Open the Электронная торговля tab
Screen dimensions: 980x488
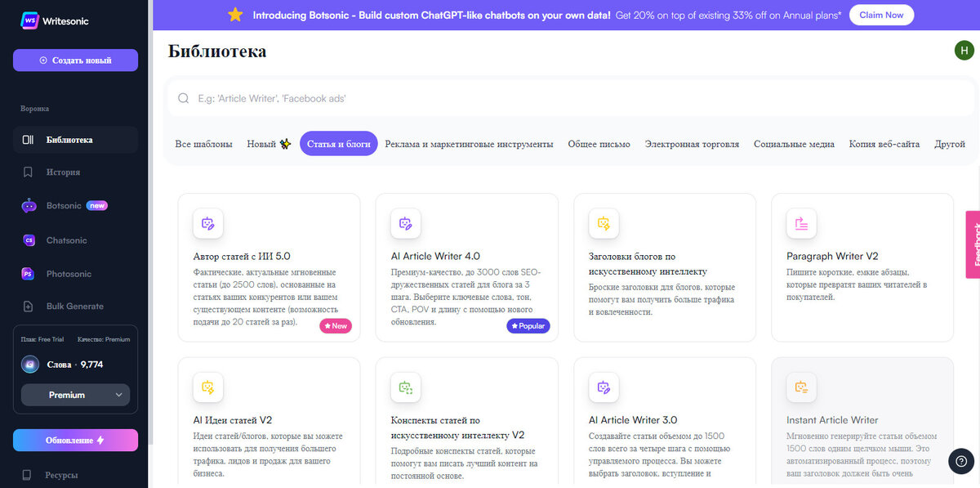[693, 144]
